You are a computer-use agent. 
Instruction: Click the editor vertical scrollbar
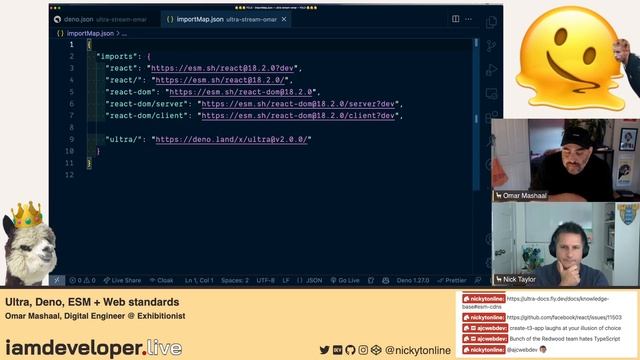tap(476, 114)
